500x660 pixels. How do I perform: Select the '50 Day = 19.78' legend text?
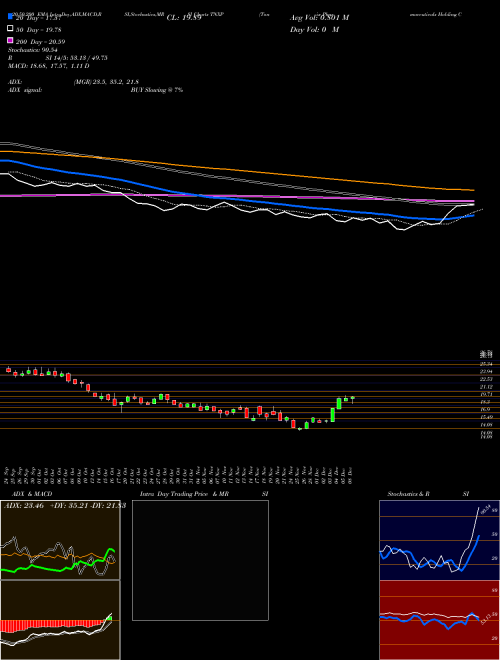point(37,29)
